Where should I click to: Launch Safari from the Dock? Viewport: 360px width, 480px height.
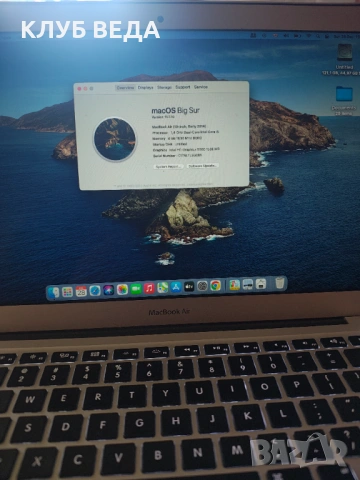click(x=95, y=291)
